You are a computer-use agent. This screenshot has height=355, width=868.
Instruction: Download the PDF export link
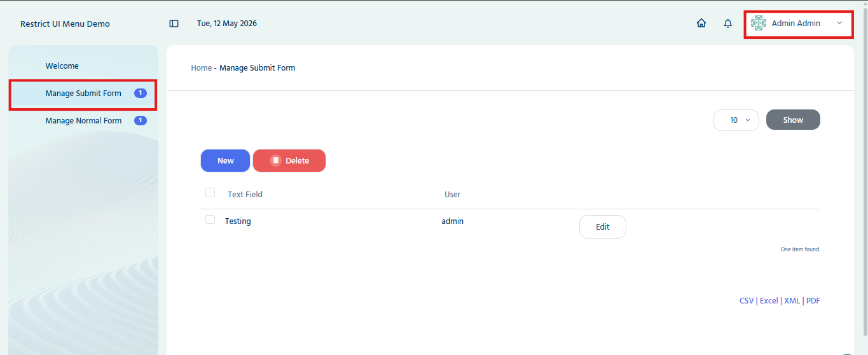[813, 301]
